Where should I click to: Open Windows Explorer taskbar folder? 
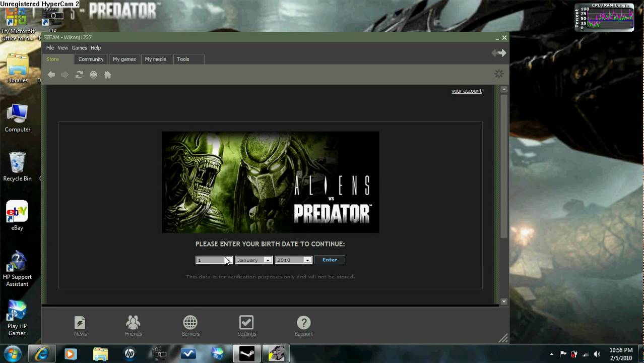click(100, 354)
